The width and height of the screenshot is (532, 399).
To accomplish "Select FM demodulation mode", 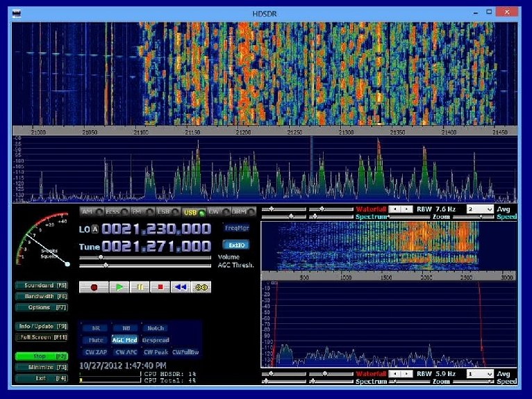I will (142, 212).
